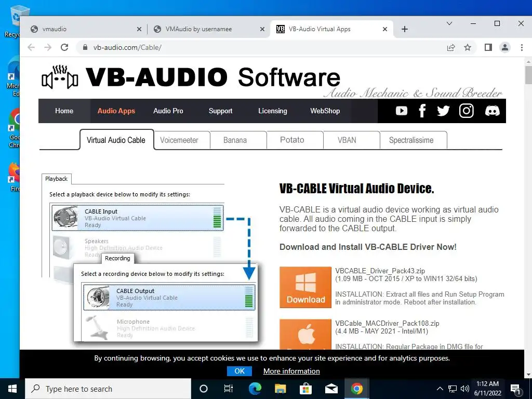Click the browser forward arrow
Viewport: 532px width, 399px height.
[x=48, y=47]
